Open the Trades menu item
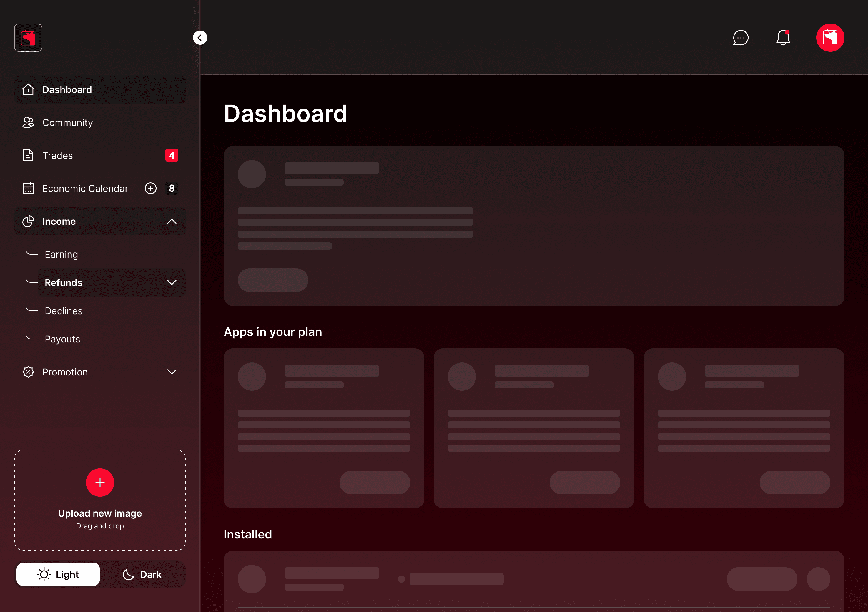Image resolution: width=868 pixels, height=612 pixels. tap(57, 155)
